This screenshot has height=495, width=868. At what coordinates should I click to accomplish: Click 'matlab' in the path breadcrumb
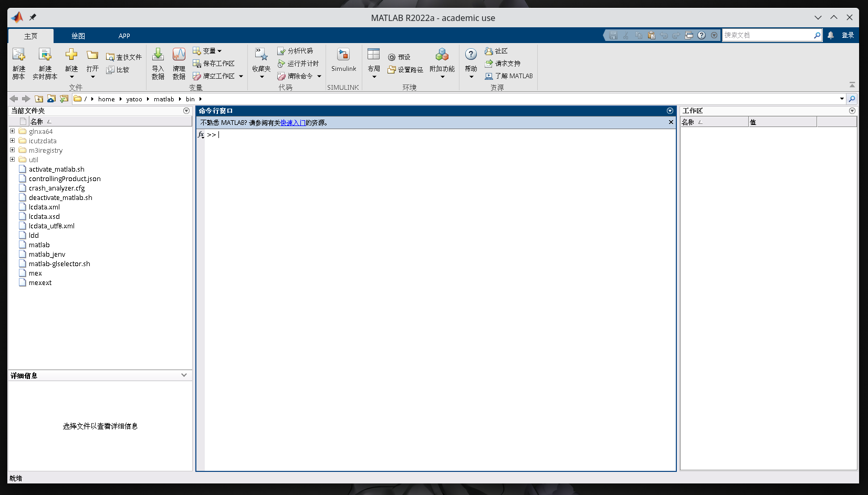click(x=164, y=99)
